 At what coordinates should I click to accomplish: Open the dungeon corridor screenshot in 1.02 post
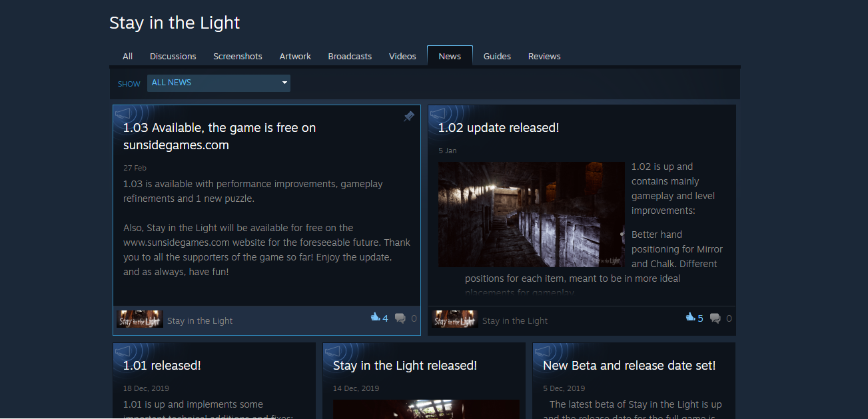532,214
